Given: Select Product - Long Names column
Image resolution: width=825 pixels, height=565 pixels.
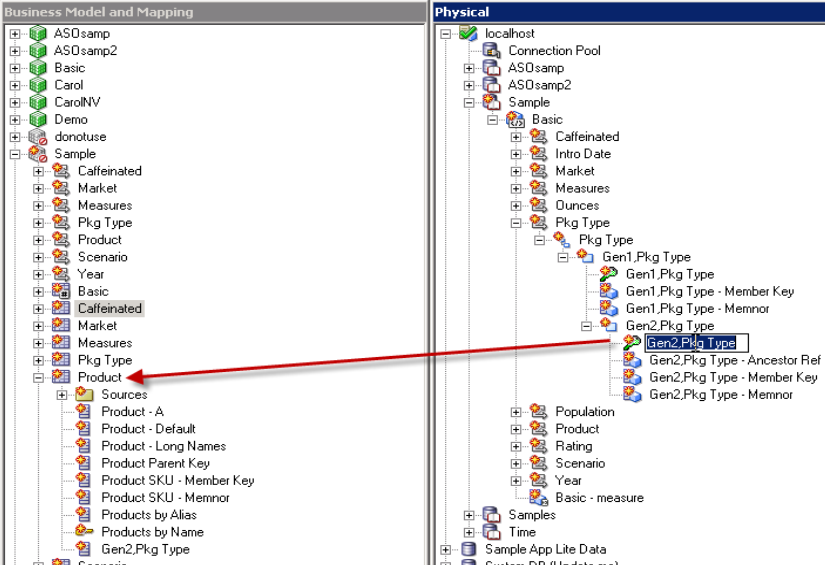Looking at the screenshot, I should click(x=163, y=446).
